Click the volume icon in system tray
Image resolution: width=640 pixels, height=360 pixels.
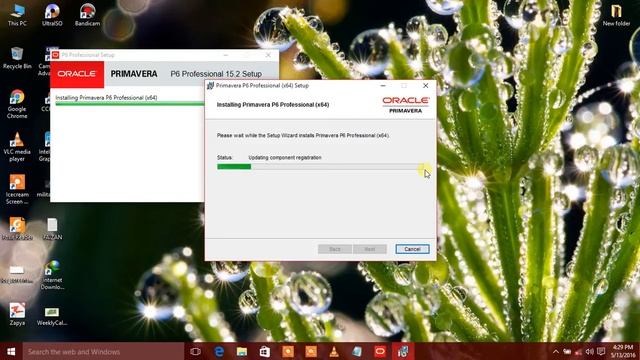click(x=589, y=351)
